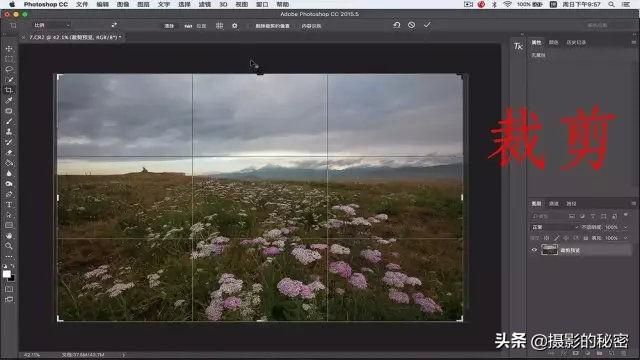Select the Quick Selection tool
640x360 pixels.
point(9,80)
